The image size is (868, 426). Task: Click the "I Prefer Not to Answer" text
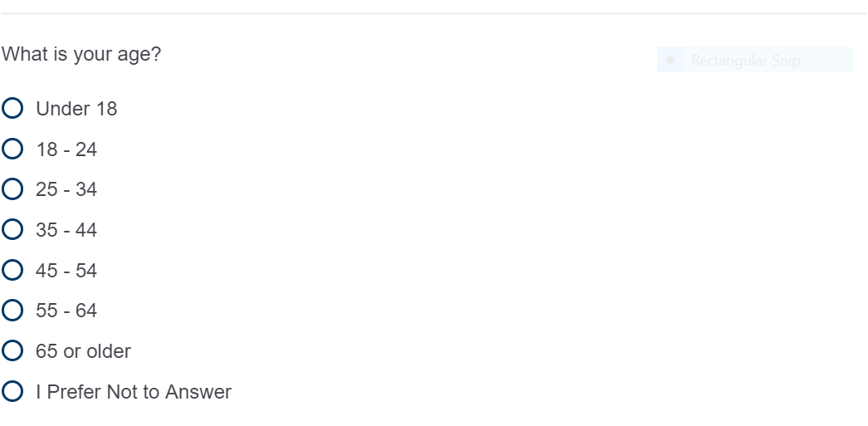coord(134,392)
